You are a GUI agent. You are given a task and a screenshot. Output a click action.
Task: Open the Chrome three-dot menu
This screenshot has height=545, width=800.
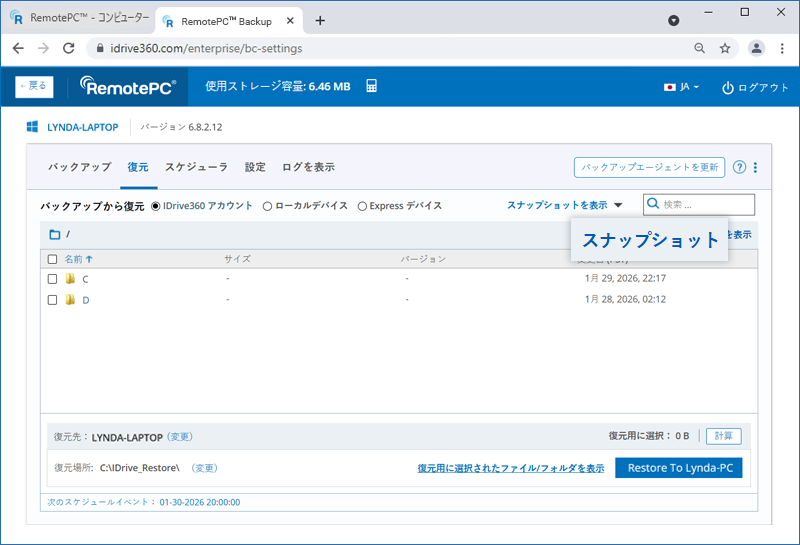[x=782, y=48]
